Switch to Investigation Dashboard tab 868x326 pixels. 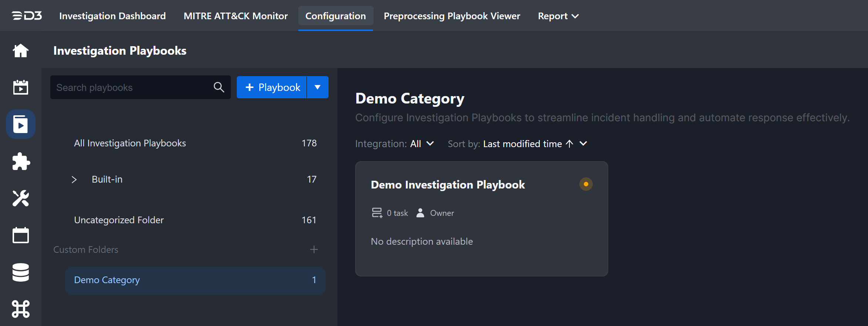(112, 16)
